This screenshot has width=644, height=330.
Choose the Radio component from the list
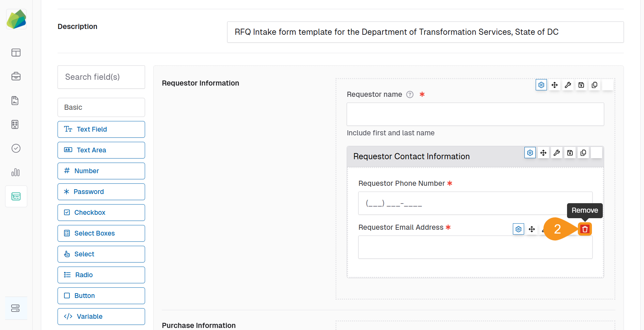coord(101,275)
